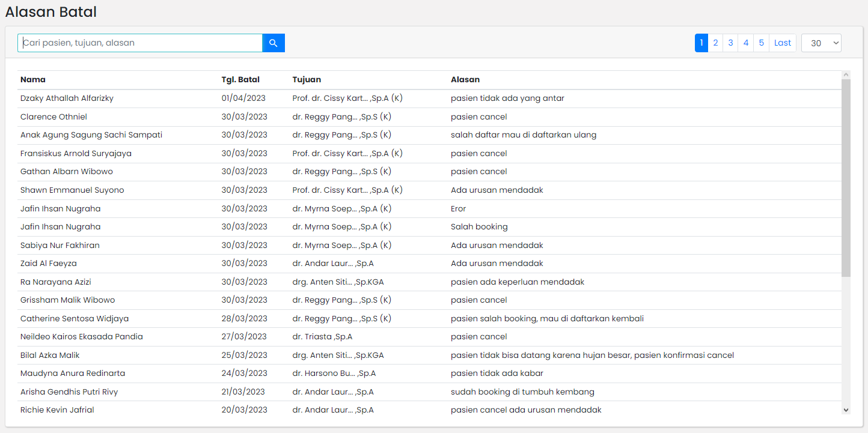Select current page 1 button
The height and width of the screenshot is (433, 868).
[x=701, y=43]
